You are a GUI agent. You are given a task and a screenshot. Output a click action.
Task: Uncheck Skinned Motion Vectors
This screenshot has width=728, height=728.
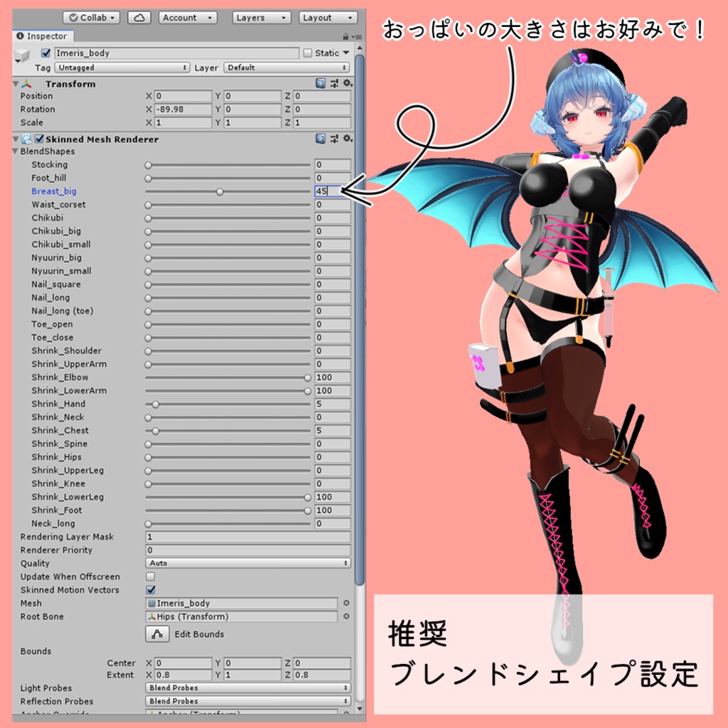(x=151, y=589)
